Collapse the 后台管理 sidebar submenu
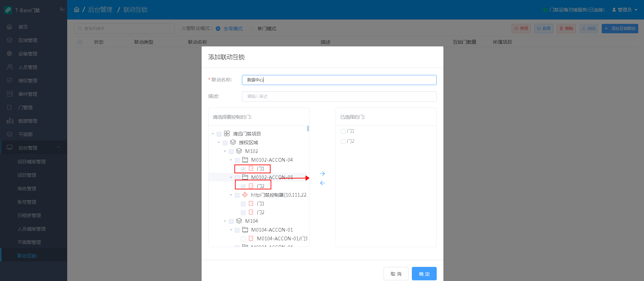 pos(58,147)
